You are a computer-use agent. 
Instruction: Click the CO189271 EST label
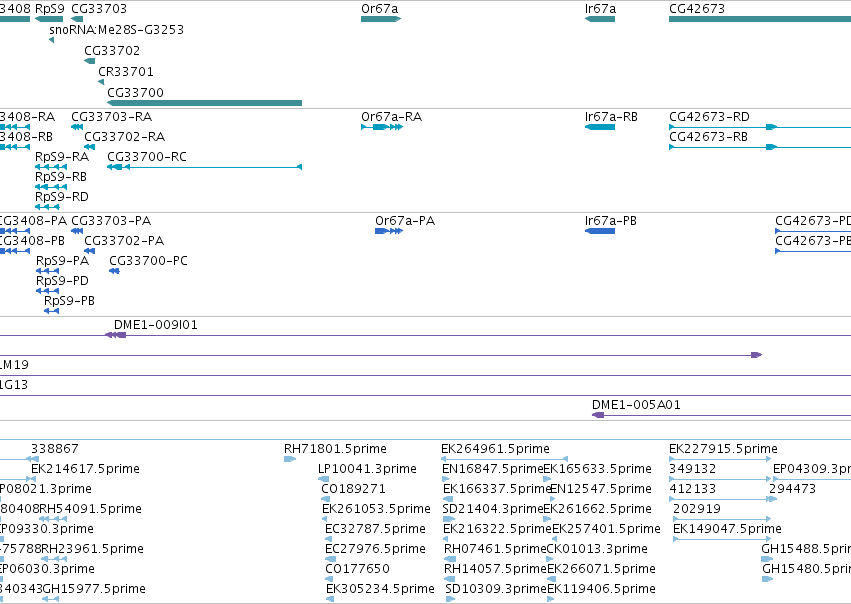(354, 489)
